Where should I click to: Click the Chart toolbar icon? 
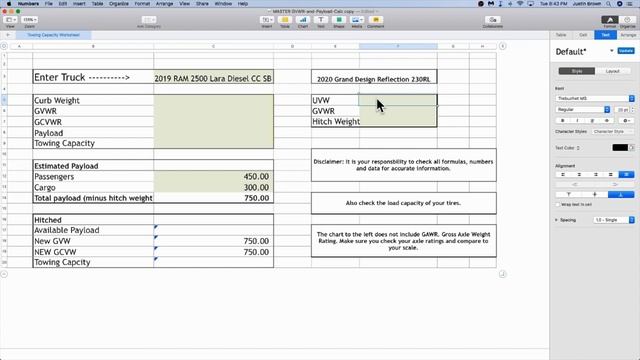tap(303, 20)
